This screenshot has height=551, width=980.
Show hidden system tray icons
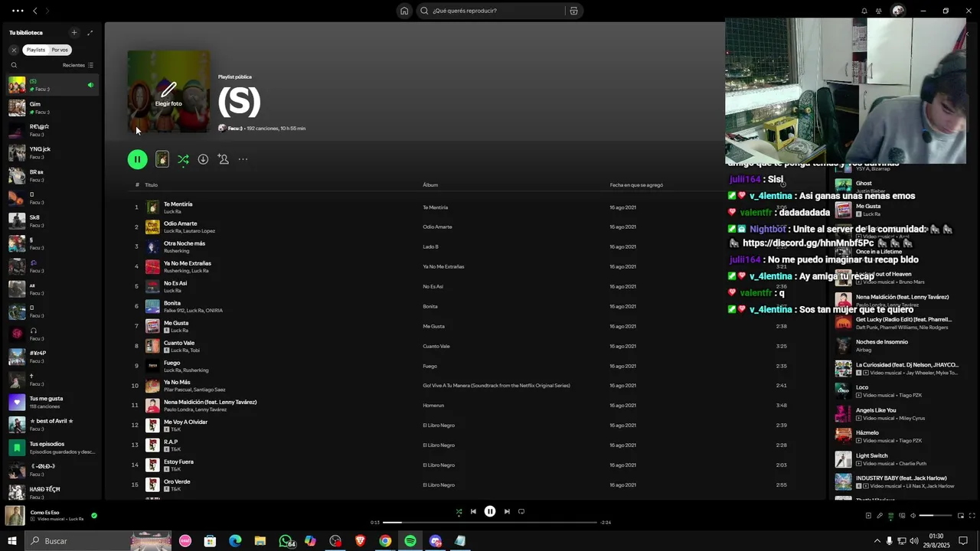[x=877, y=541]
